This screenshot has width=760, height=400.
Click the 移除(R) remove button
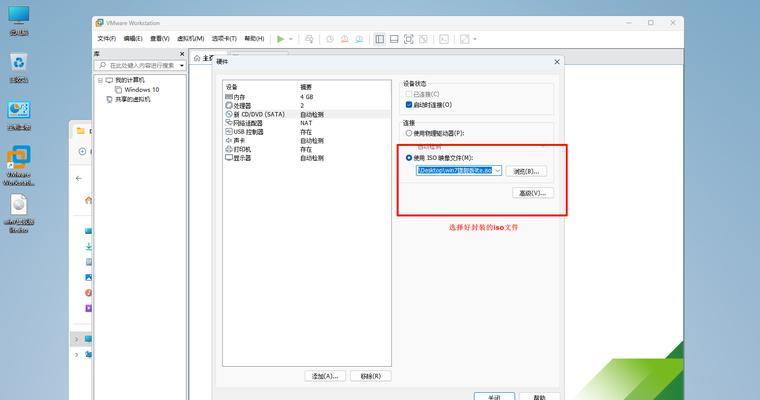(x=371, y=376)
